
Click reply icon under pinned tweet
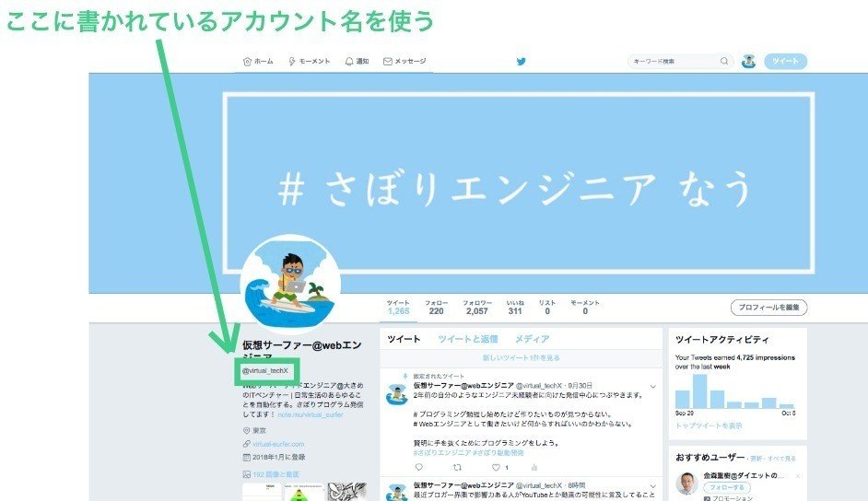pos(419,467)
